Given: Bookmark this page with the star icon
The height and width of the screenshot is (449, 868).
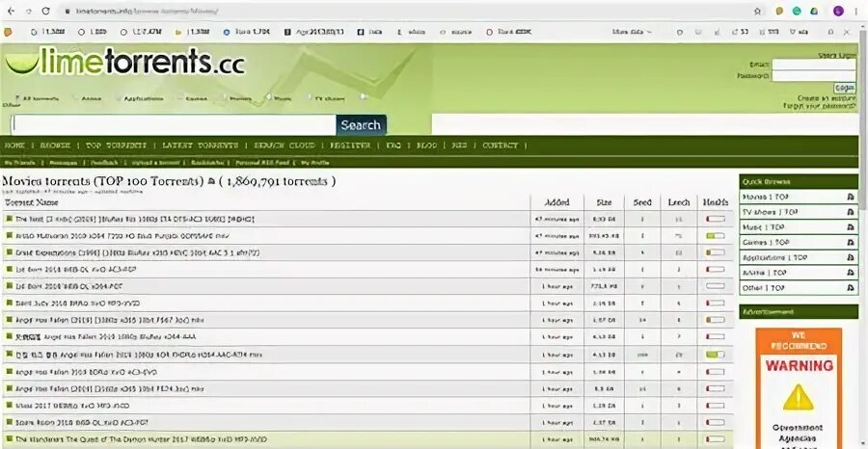Looking at the screenshot, I should 757,11.
